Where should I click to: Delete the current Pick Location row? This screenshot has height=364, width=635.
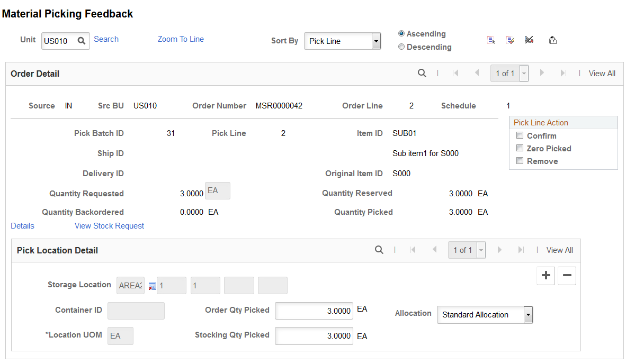[x=567, y=276]
